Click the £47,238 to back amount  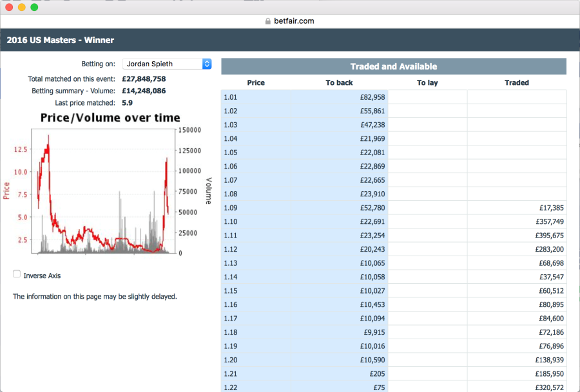pyautogui.click(x=372, y=125)
